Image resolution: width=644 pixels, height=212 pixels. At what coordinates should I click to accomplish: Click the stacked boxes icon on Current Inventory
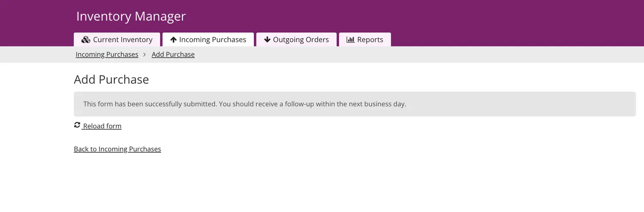point(85,40)
